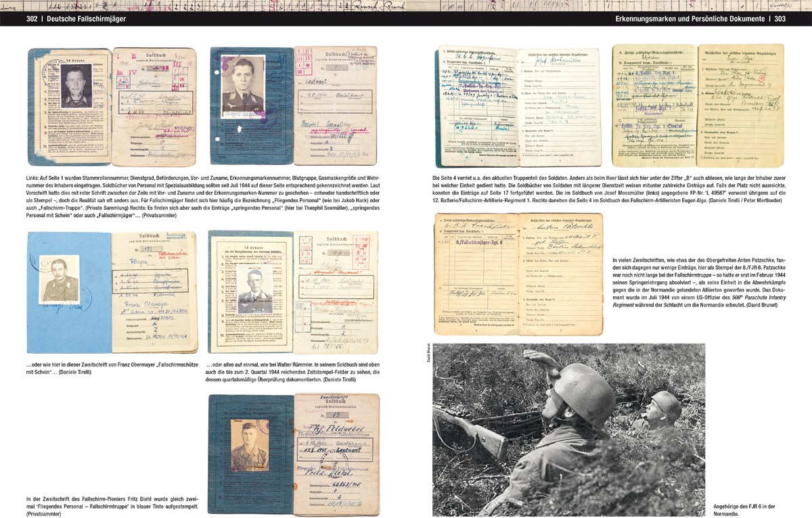The height and width of the screenshot is (518, 812).
Task: Click the caption "…oder alles auf einmal, wie Walter Rümmler"
Action: tap(293, 373)
